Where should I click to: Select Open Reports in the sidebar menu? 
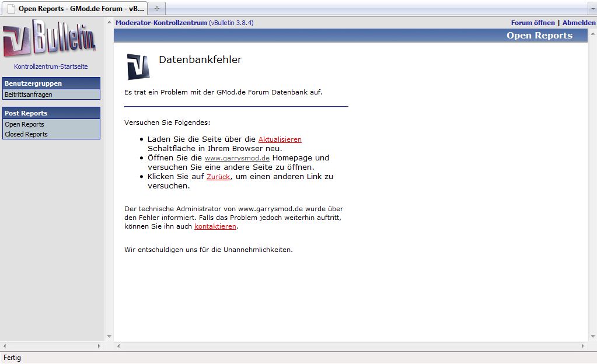(x=25, y=124)
